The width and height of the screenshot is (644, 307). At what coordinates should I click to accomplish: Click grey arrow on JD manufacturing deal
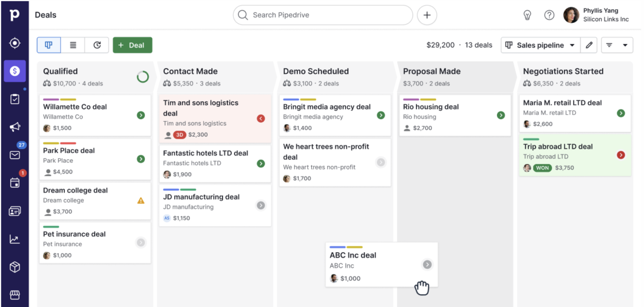point(261,205)
